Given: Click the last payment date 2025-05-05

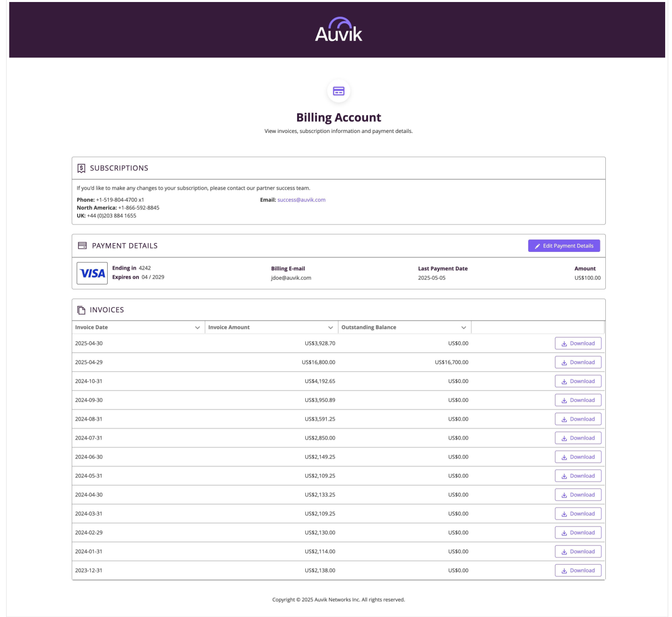Looking at the screenshot, I should (432, 278).
